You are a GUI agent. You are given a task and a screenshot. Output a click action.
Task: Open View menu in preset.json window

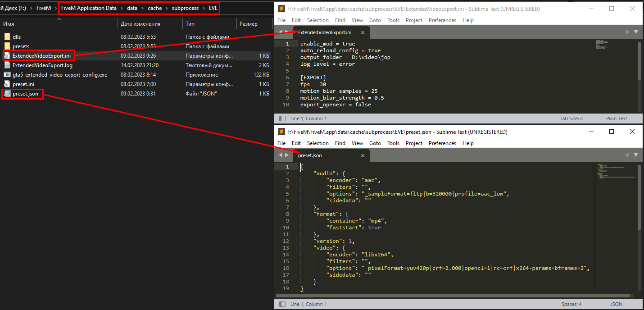(x=357, y=143)
